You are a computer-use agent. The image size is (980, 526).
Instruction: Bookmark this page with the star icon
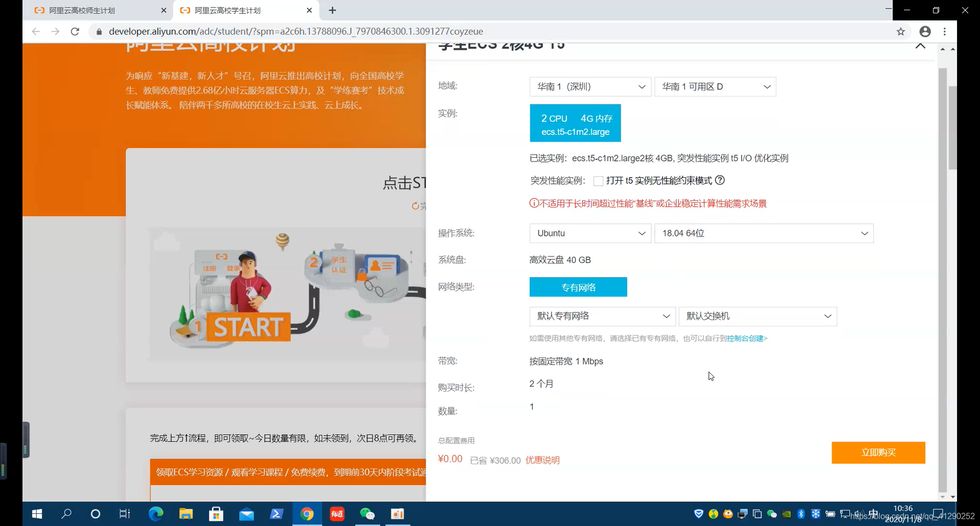point(901,32)
